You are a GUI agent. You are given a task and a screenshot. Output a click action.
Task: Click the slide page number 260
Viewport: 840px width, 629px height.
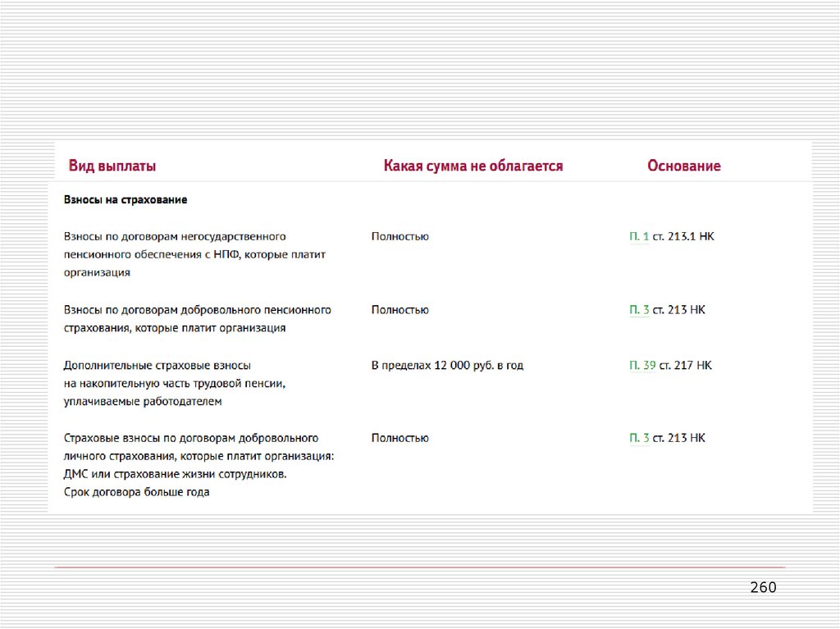(x=764, y=587)
